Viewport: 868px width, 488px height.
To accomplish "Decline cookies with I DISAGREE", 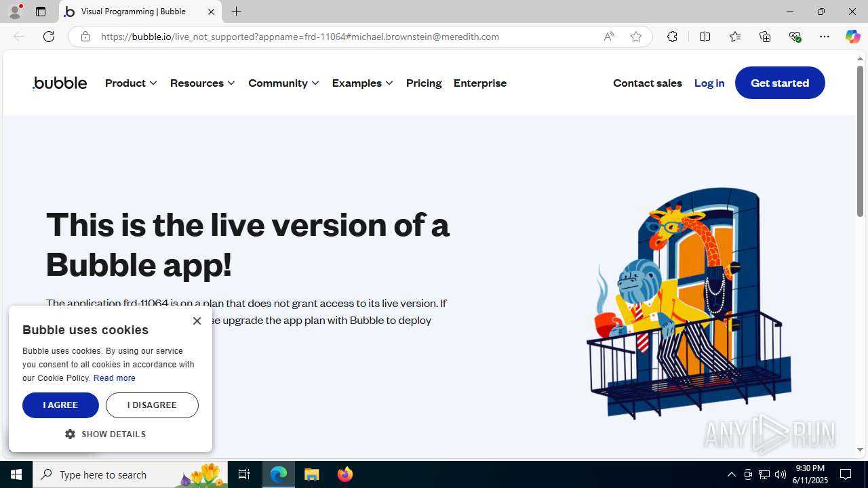I will (x=152, y=405).
